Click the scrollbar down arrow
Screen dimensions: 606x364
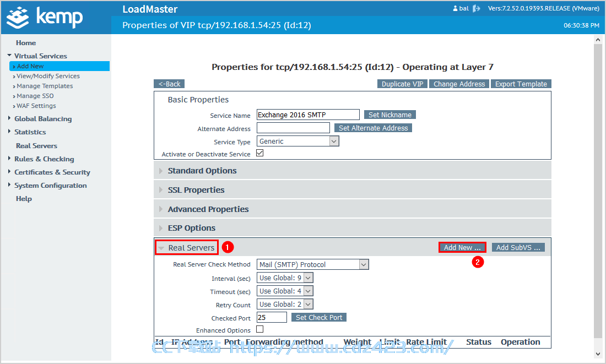click(598, 354)
